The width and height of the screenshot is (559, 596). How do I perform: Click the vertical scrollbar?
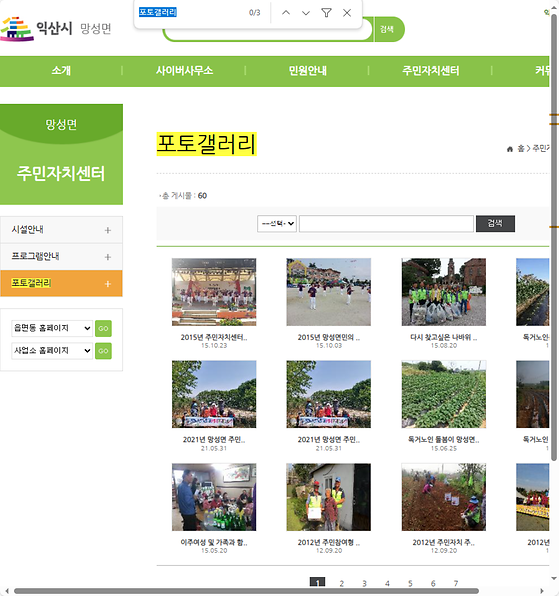click(x=554, y=238)
